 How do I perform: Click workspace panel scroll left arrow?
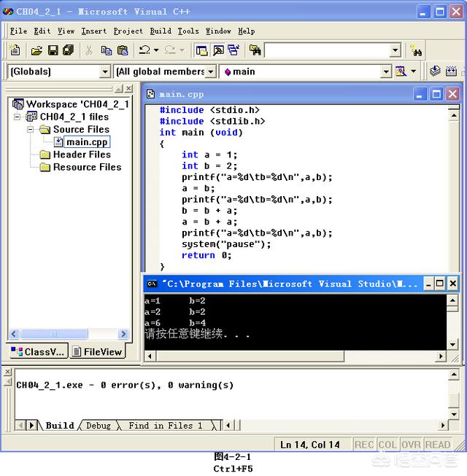(14, 334)
